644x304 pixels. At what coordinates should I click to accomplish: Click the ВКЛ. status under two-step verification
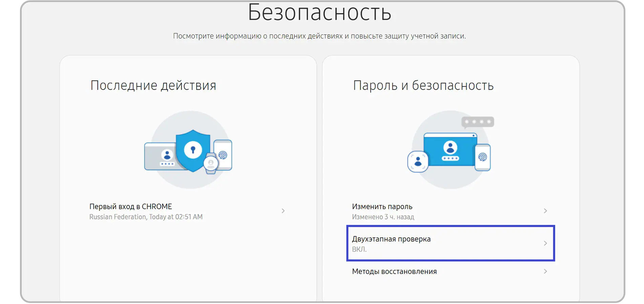tap(359, 249)
